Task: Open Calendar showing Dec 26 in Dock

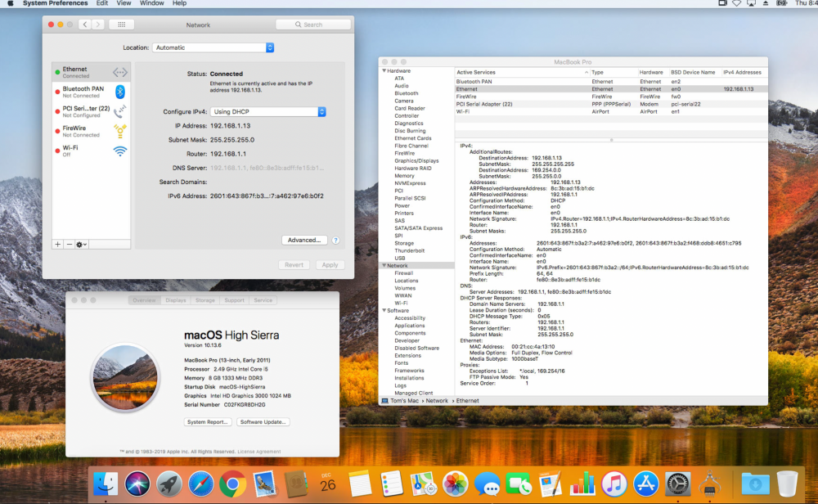Action: tap(328, 484)
